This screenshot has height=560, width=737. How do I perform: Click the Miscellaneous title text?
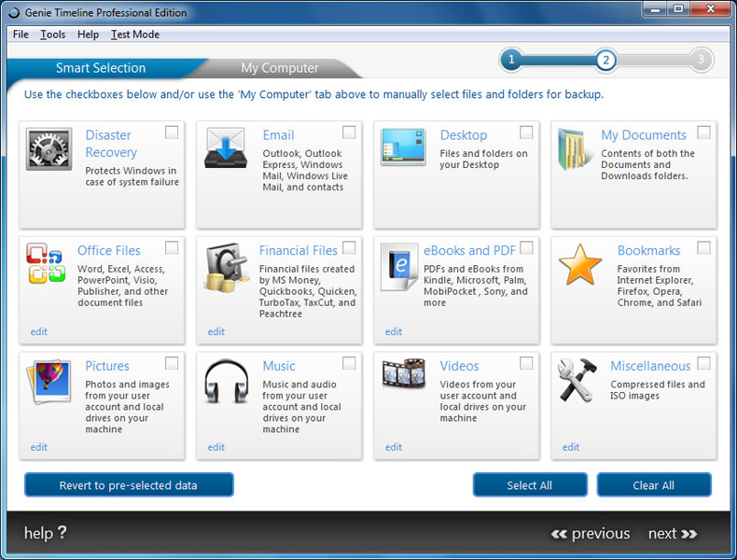(650, 365)
